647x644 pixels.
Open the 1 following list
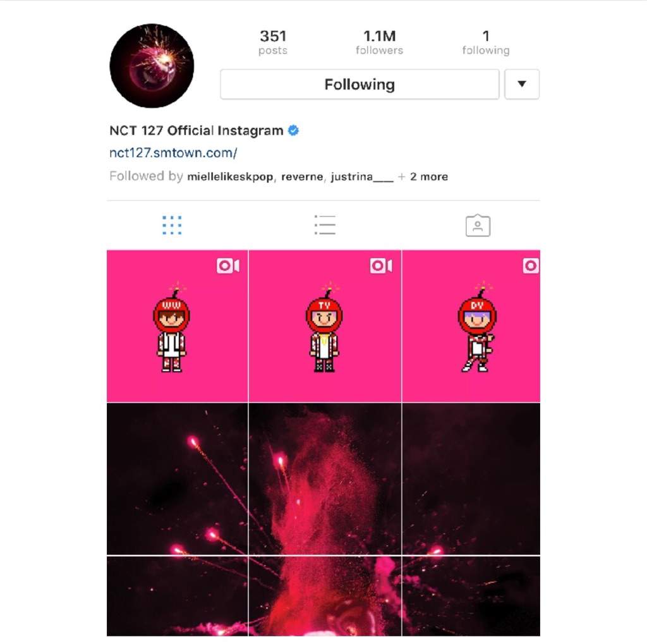coord(486,42)
